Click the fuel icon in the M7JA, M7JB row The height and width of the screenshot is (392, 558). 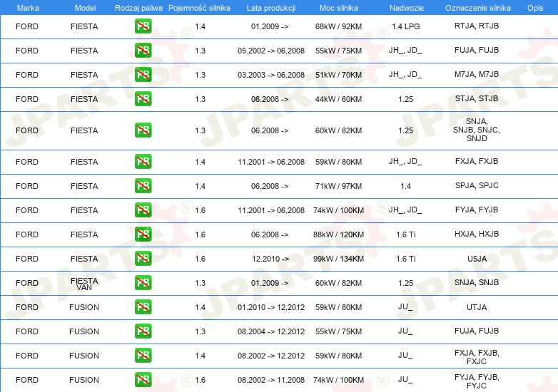pyautogui.click(x=143, y=75)
